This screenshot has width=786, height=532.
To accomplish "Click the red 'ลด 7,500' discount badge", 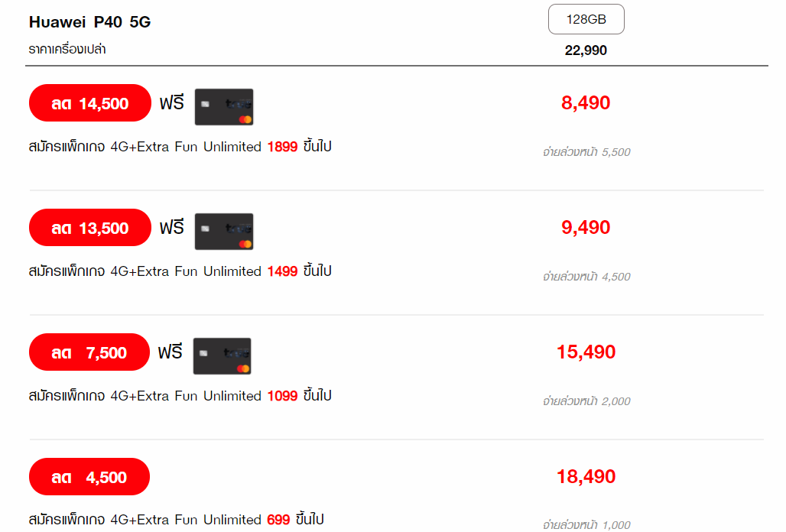I will click(89, 352).
